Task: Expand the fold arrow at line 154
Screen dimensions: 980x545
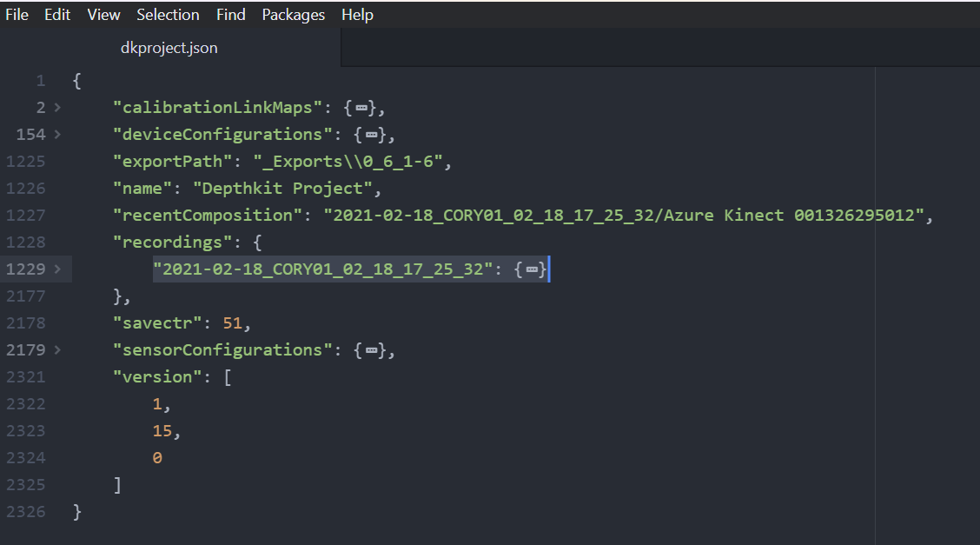Action: [57, 135]
